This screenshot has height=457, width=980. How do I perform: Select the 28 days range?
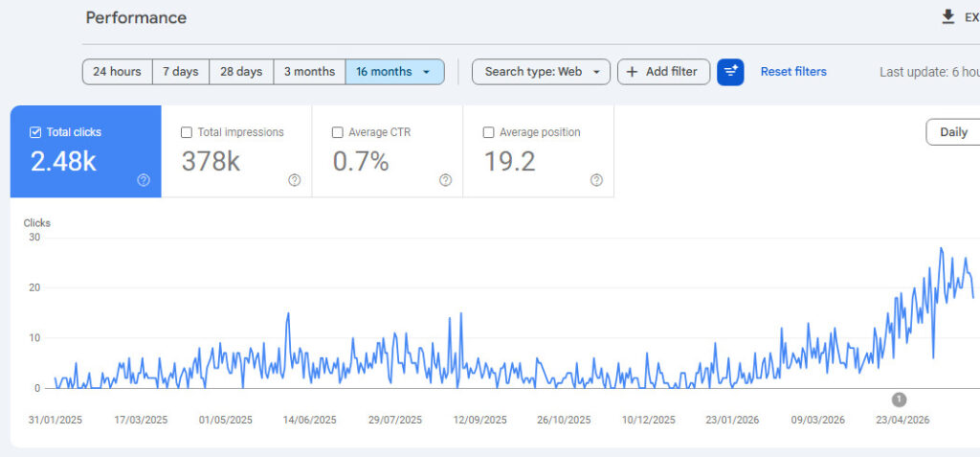click(x=241, y=72)
